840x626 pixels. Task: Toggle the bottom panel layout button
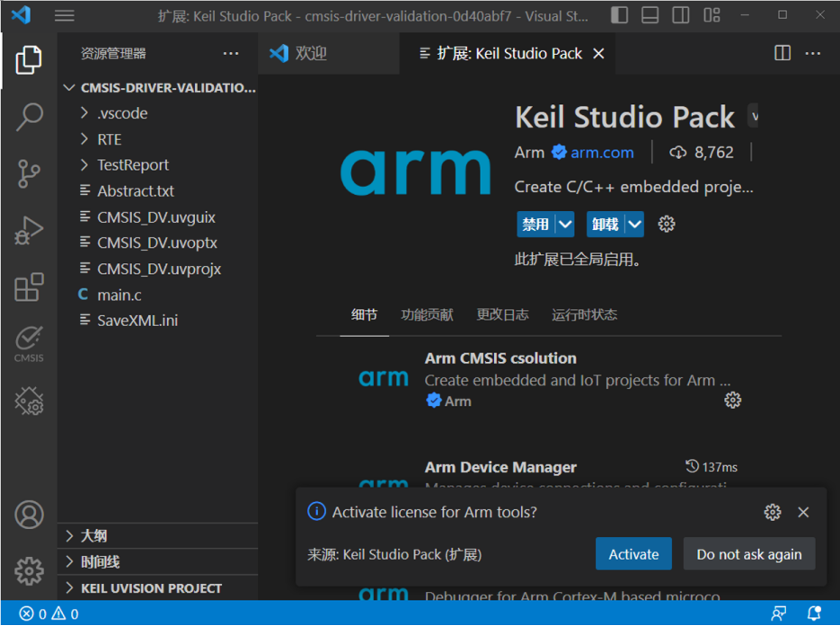click(650, 15)
